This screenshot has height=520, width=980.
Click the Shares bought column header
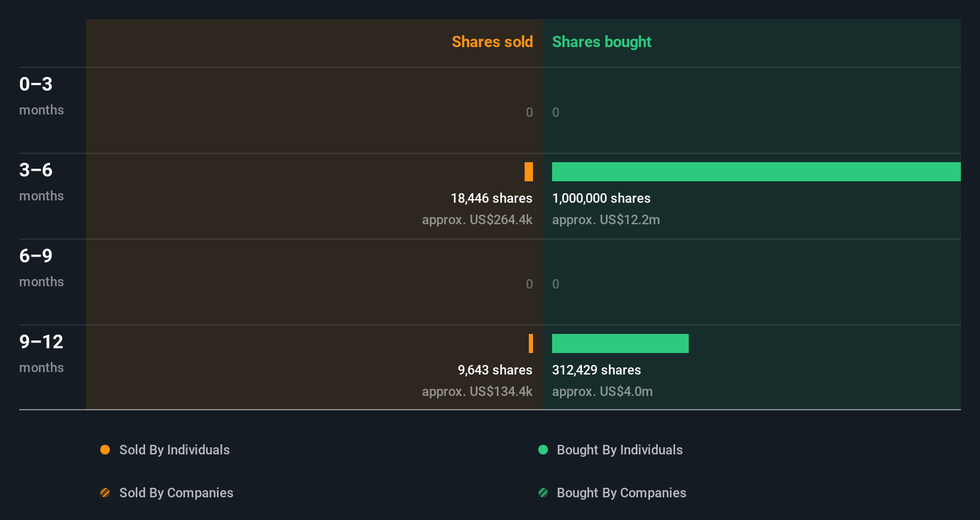602,42
